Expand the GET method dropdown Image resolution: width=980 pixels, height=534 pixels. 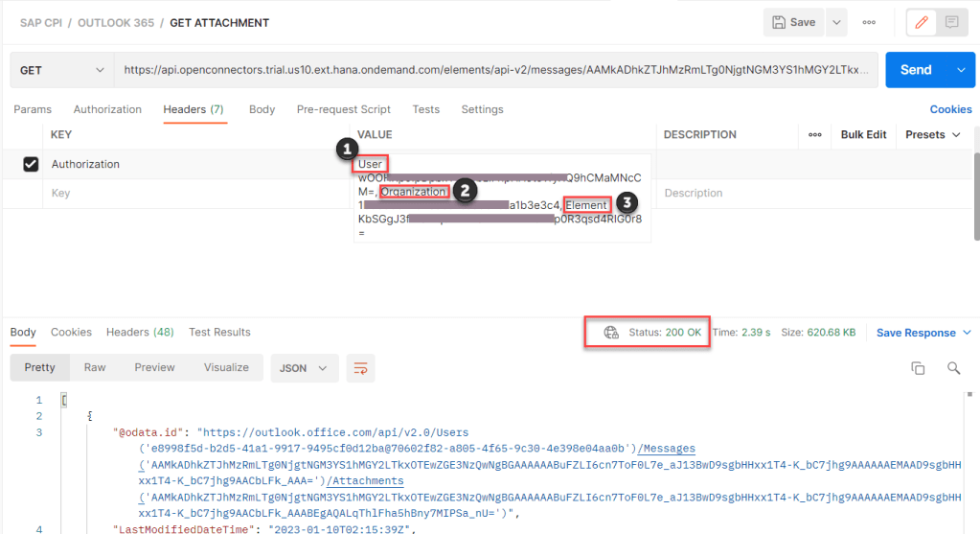pyautogui.click(x=61, y=70)
